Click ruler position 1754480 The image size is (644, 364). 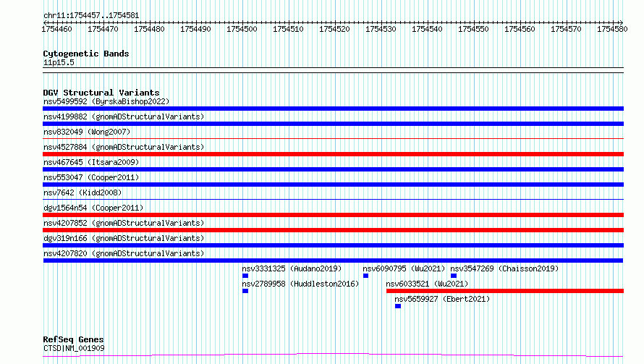tap(149, 29)
